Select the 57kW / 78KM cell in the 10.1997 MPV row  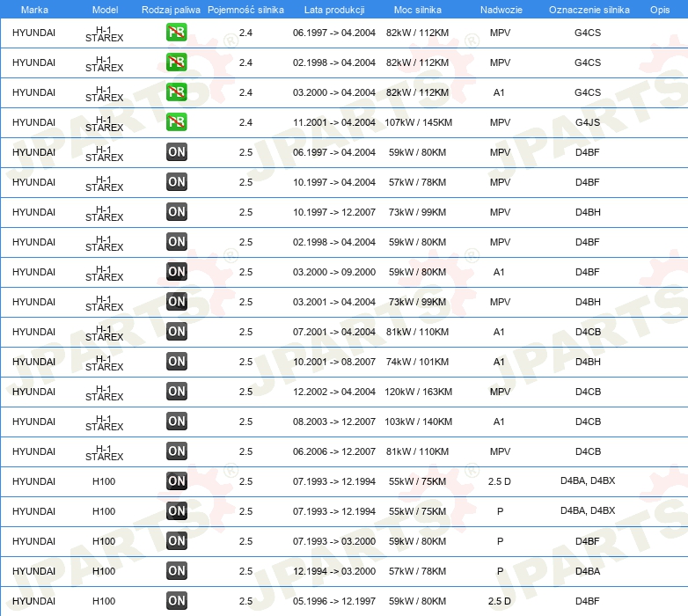pos(417,182)
